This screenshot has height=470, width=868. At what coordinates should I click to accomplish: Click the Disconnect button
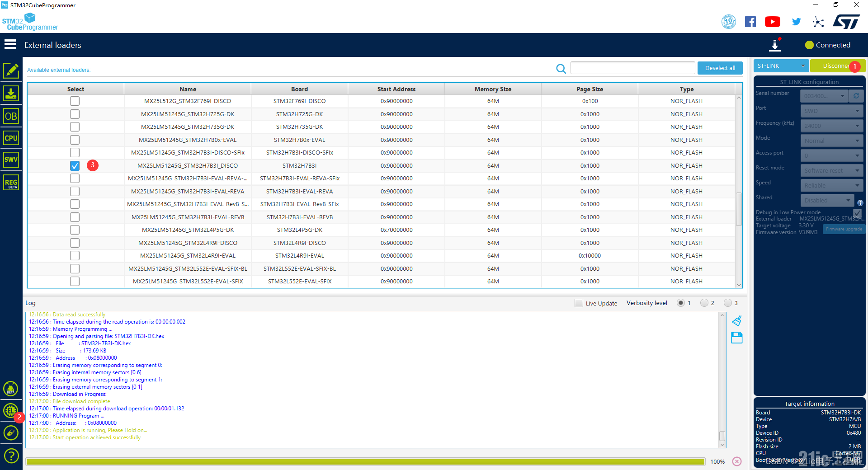pyautogui.click(x=837, y=66)
